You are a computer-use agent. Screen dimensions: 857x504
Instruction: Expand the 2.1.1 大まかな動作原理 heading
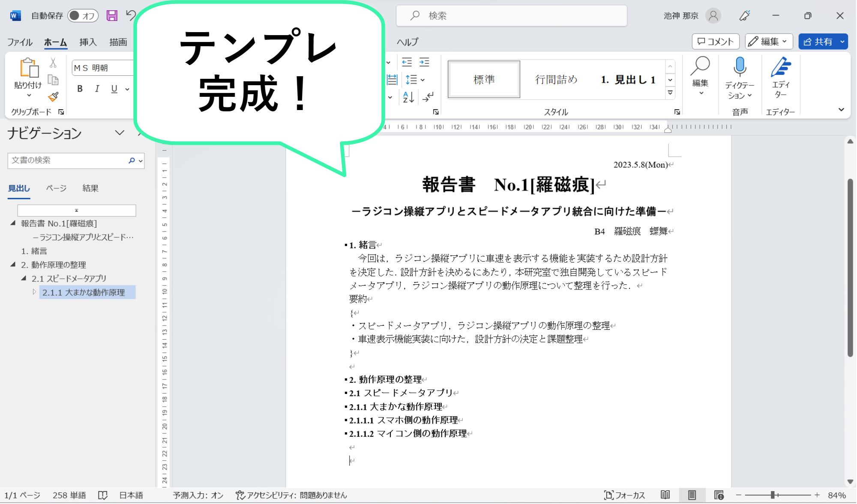point(35,292)
